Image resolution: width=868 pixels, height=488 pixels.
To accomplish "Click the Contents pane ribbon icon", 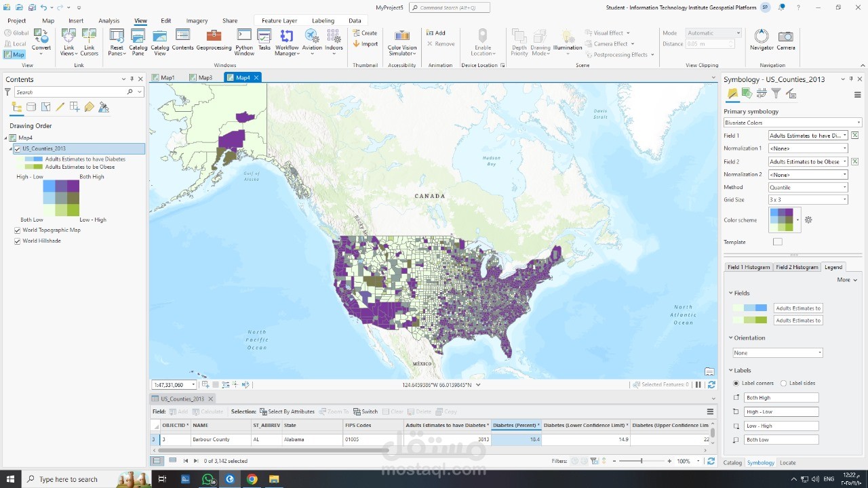I will (x=182, y=39).
